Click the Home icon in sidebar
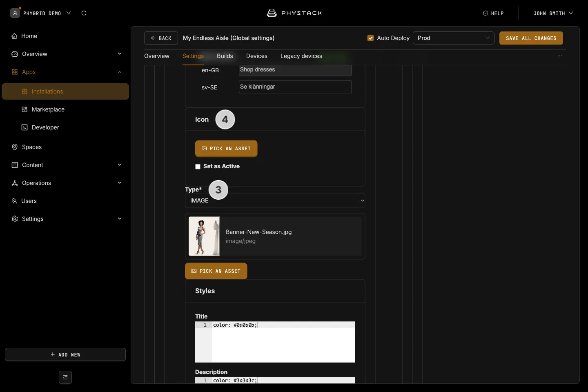The height and width of the screenshot is (392, 588). 14,36
